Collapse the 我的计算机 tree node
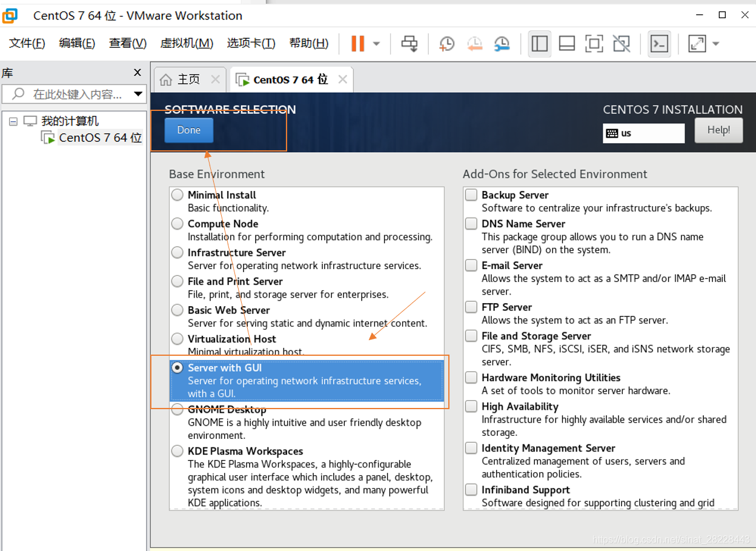The width and height of the screenshot is (756, 551). coord(13,121)
